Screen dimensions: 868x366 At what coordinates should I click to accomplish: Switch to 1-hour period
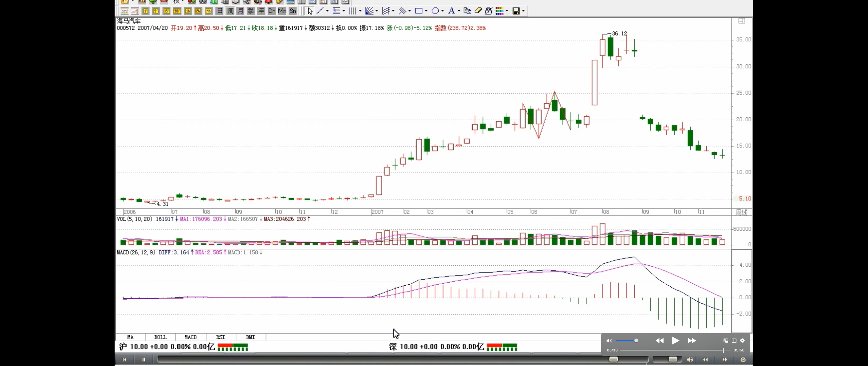coord(188,11)
